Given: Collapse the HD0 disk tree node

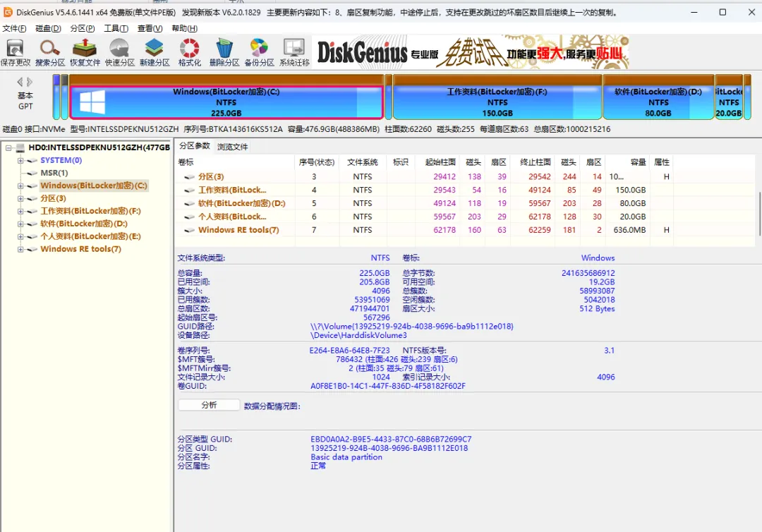Looking at the screenshot, I should click(8, 147).
